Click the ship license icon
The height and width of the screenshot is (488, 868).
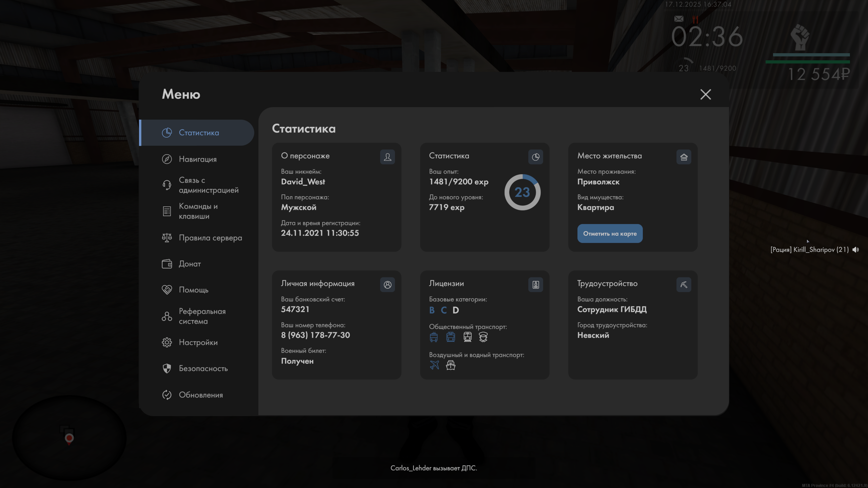[451, 365]
